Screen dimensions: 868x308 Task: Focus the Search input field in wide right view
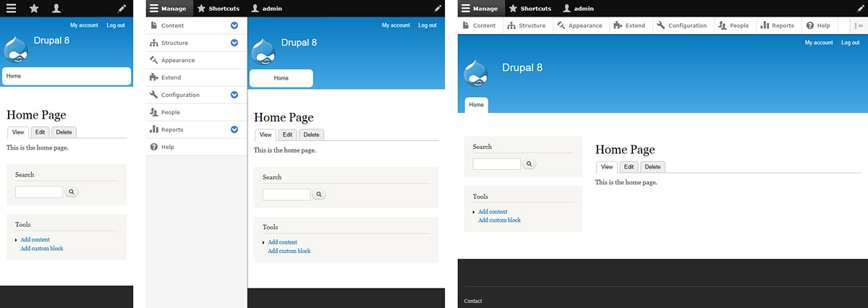point(496,165)
